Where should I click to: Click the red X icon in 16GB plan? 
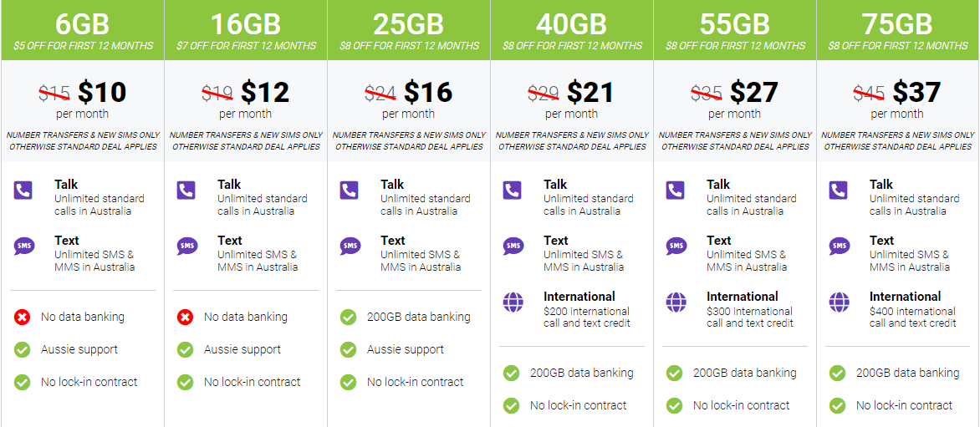click(186, 318)
